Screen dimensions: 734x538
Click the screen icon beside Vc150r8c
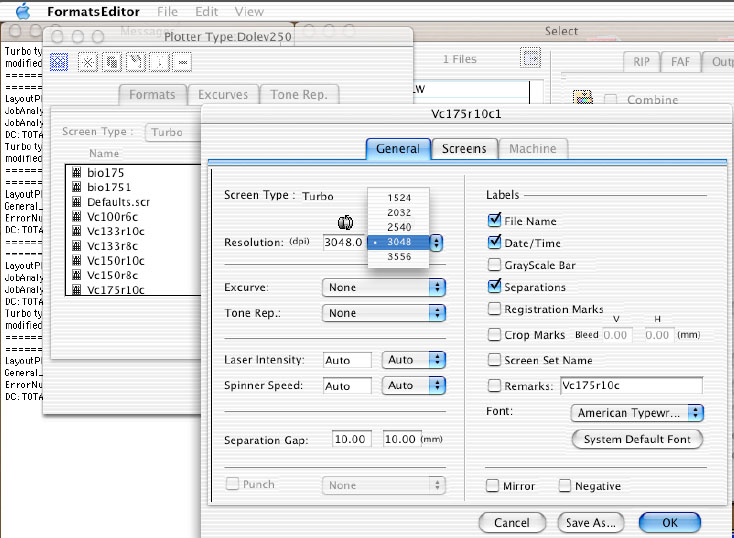77,275
